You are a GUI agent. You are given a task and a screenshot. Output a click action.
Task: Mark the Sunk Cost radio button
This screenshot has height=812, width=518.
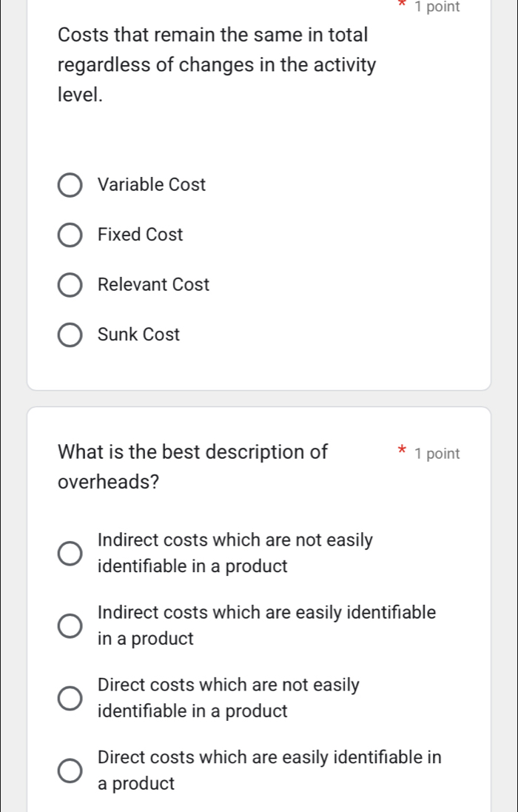click(70, 335)
